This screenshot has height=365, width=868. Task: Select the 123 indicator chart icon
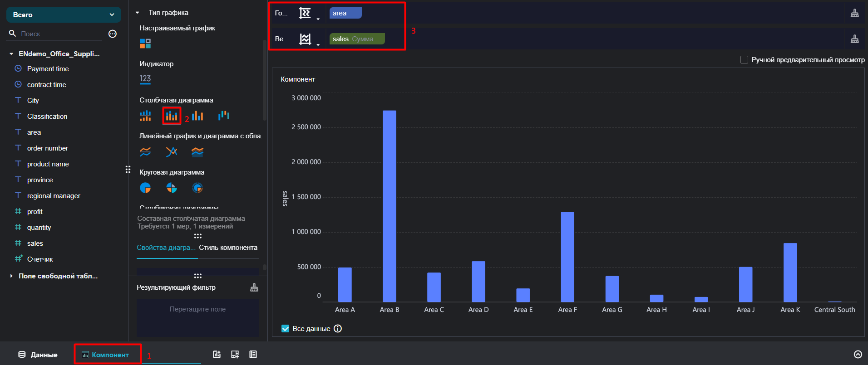(145, 79)
